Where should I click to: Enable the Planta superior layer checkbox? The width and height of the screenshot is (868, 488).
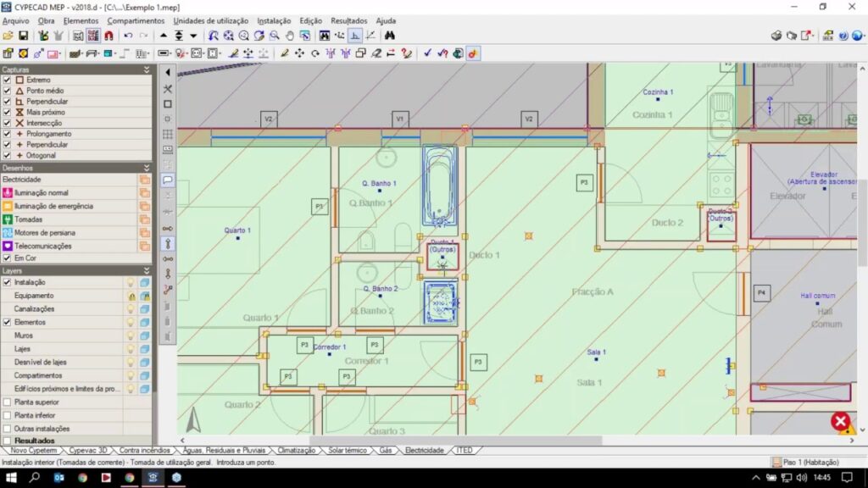click(x=8, y=402)
